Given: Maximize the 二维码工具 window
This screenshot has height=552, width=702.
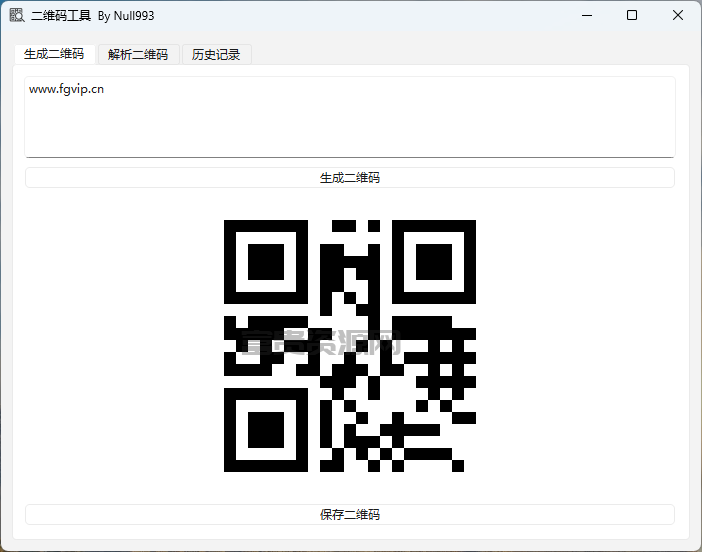Looking at the screenshot, I should (x=632, y=15).
